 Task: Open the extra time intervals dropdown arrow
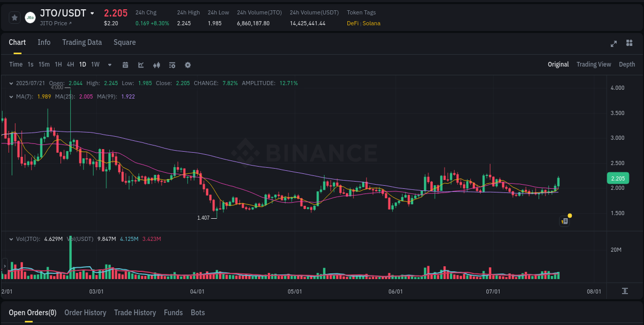(x=109, y=65)
